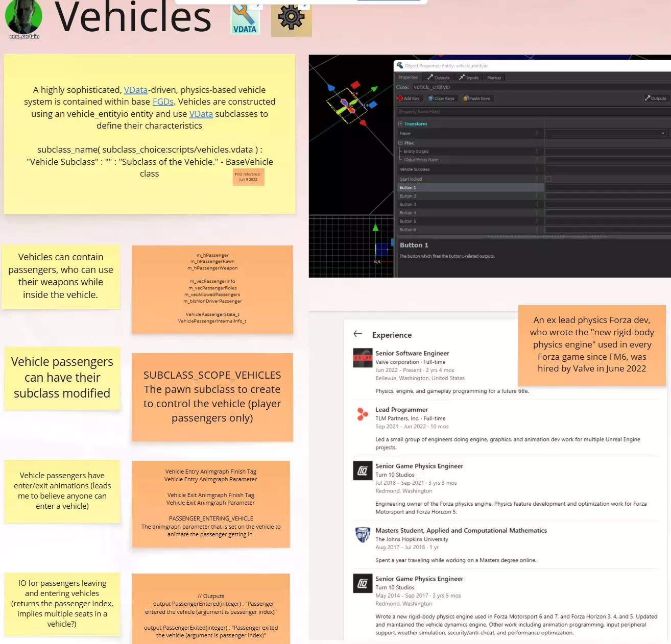Image resolution: width=671 pixels, height=644 pixels.
Task: Open the FGDs link
Action: (163, 102)
